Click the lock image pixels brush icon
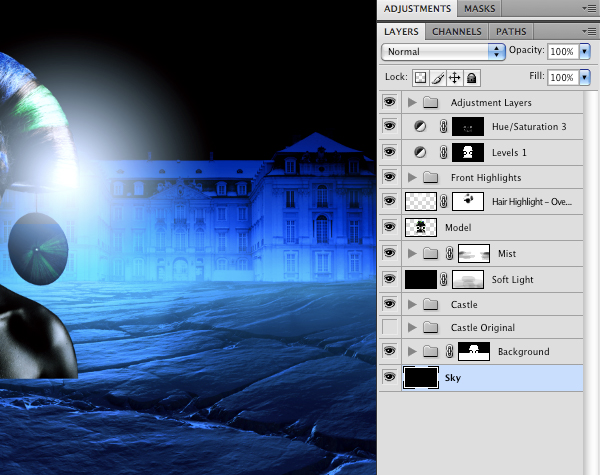 [438, 78]
